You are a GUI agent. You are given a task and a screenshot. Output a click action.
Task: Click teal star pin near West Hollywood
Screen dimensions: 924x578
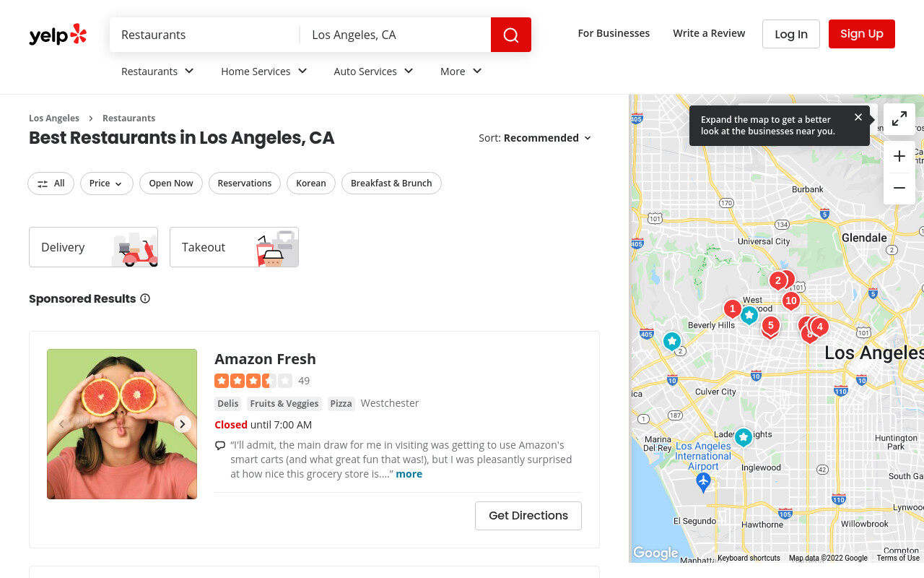pyautogui.click(x=749, y=315)
